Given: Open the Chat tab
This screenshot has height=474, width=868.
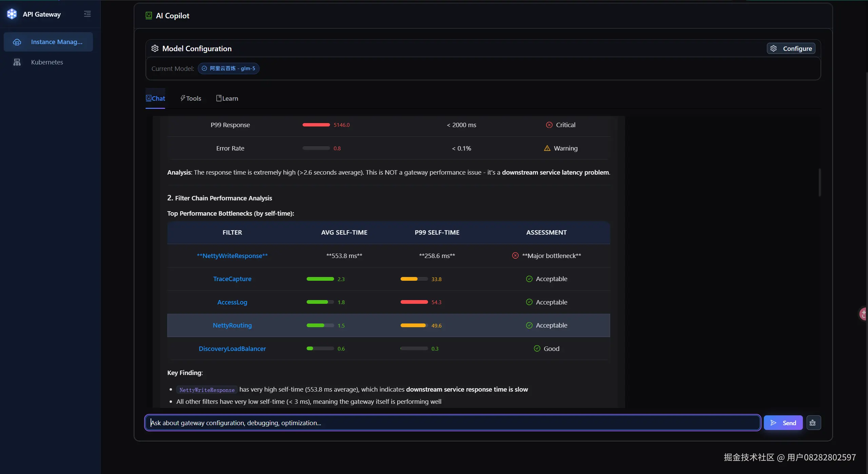Looking at the screenshot, I should tap(155, 98).
